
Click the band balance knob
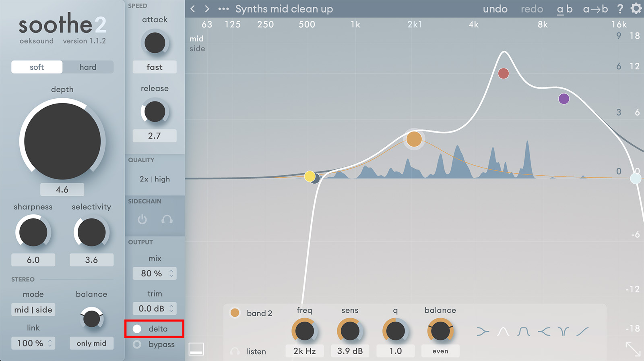440,331
